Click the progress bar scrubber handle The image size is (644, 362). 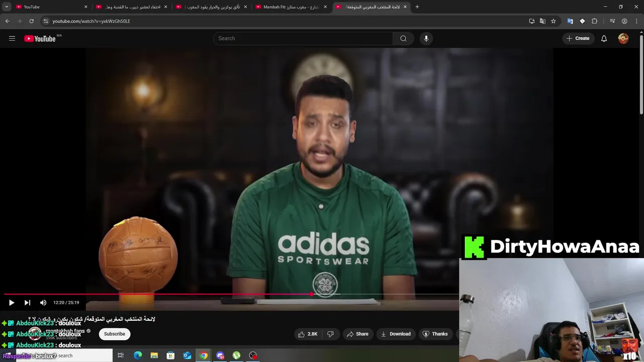311,294
